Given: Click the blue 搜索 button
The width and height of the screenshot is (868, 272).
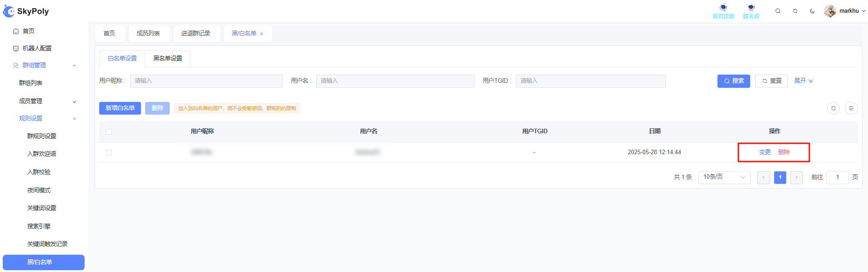Looking at the screenshot, I should [x=734, y=81].
